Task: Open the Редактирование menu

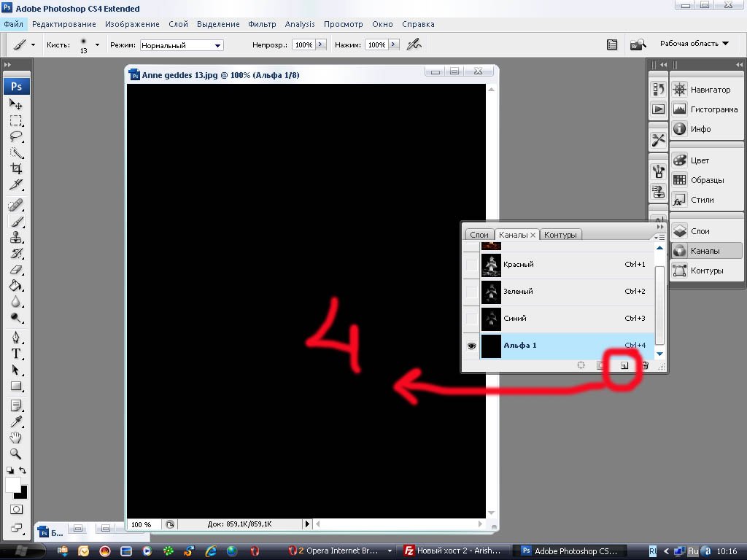Action: [x=64, y=24]
